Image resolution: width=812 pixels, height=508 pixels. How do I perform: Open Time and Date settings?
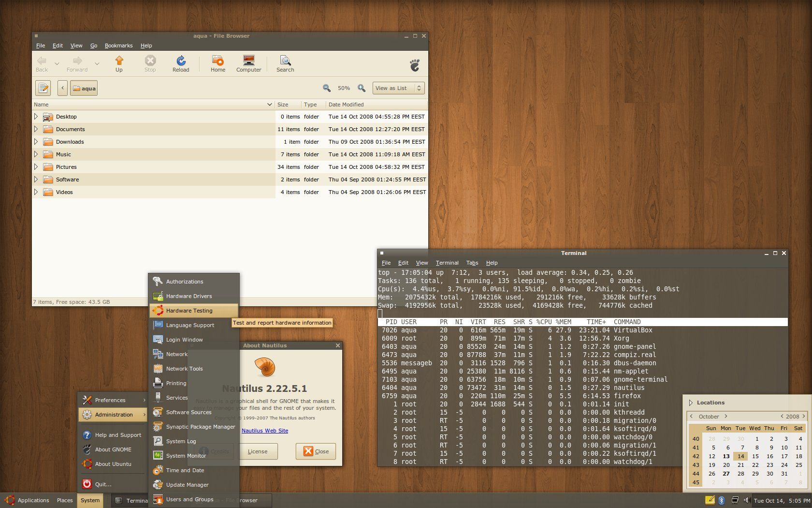coord(194,470)
